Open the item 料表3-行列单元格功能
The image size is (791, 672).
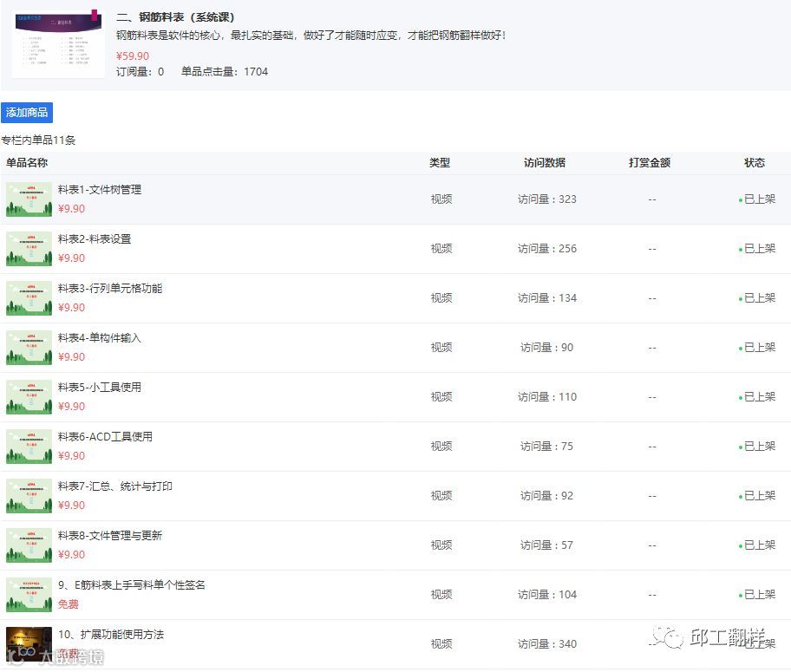tap(110, 289)
